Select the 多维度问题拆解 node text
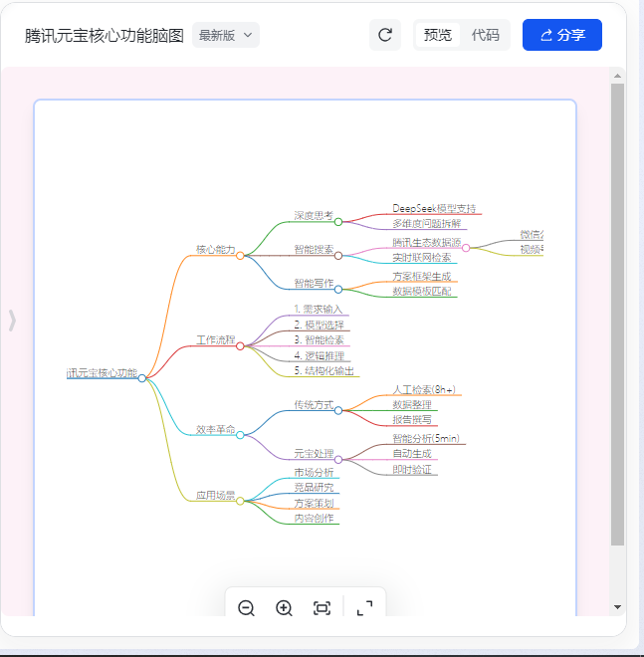 tap(427, 223)
